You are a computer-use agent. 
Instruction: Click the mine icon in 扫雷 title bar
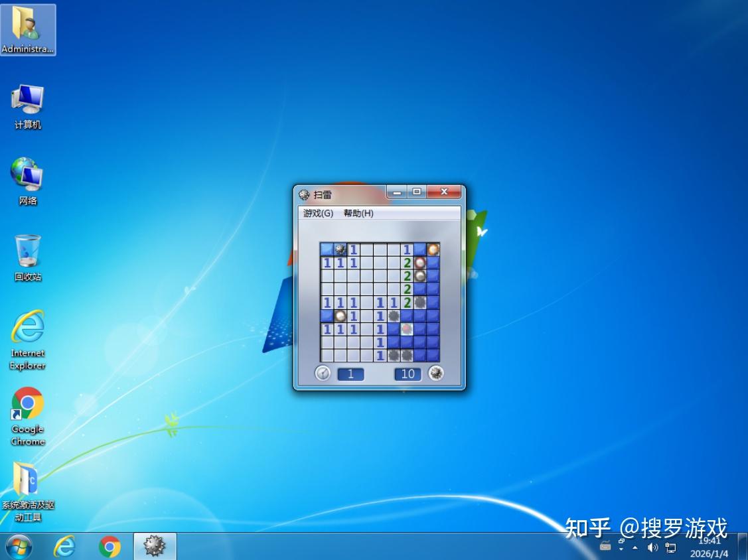click(304, 194)
